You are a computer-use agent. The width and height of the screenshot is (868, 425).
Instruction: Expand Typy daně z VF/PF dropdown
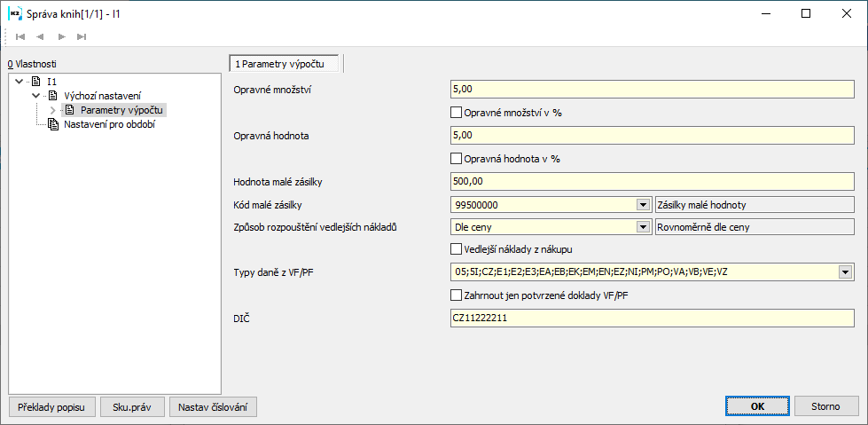845,272
